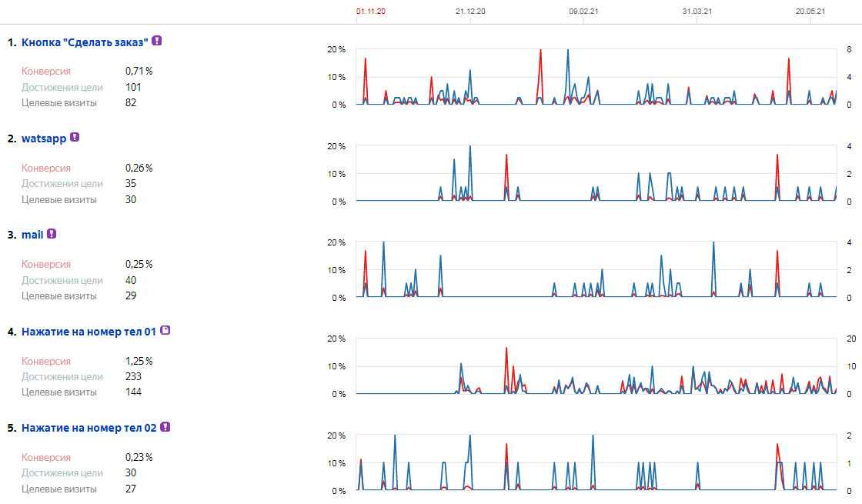
Task: Click the purple icon beside watsapp goal
Action: click(75, 138)
